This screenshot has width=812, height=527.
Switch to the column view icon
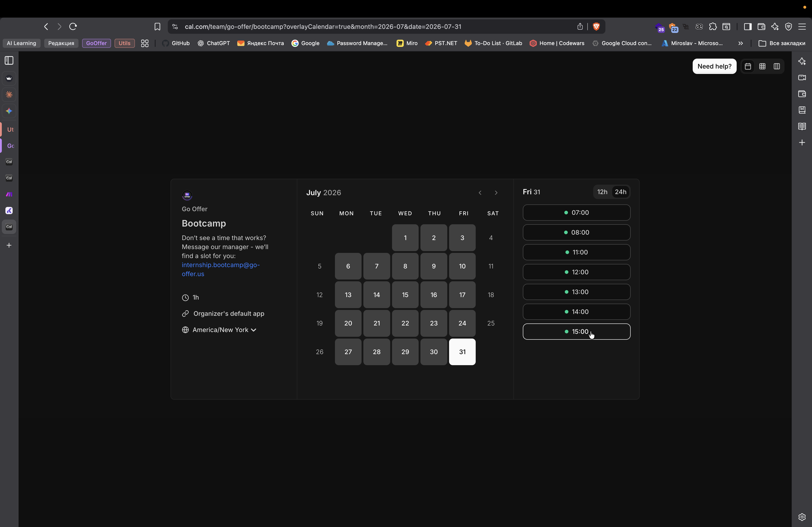pyautogui.click(x=777, y=66)
